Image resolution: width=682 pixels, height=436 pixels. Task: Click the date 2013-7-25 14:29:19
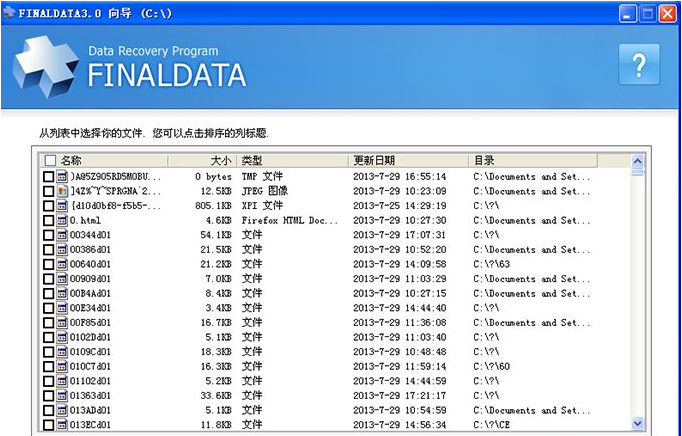[399, 206]
